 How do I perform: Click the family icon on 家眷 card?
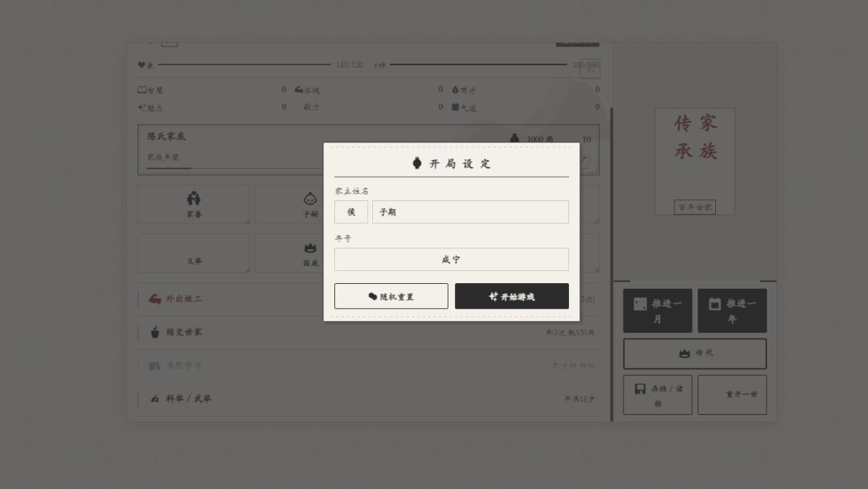pos(194,198)
